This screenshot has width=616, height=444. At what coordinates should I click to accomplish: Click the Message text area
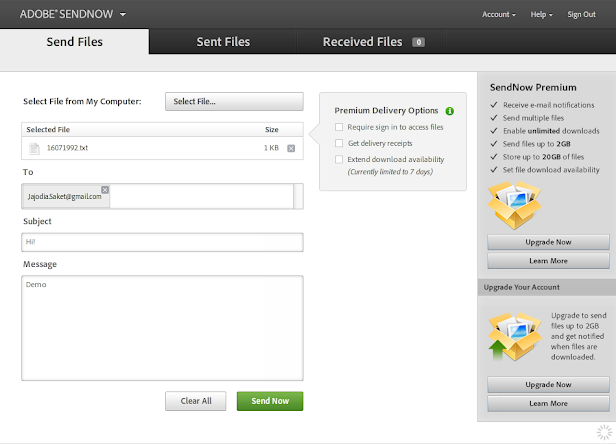coord(162,328)
